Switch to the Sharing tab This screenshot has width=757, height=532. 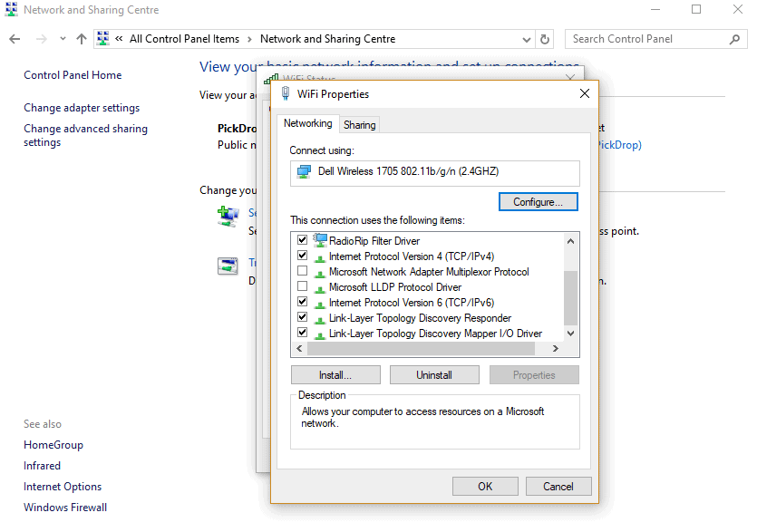click(x=359, y=124)
